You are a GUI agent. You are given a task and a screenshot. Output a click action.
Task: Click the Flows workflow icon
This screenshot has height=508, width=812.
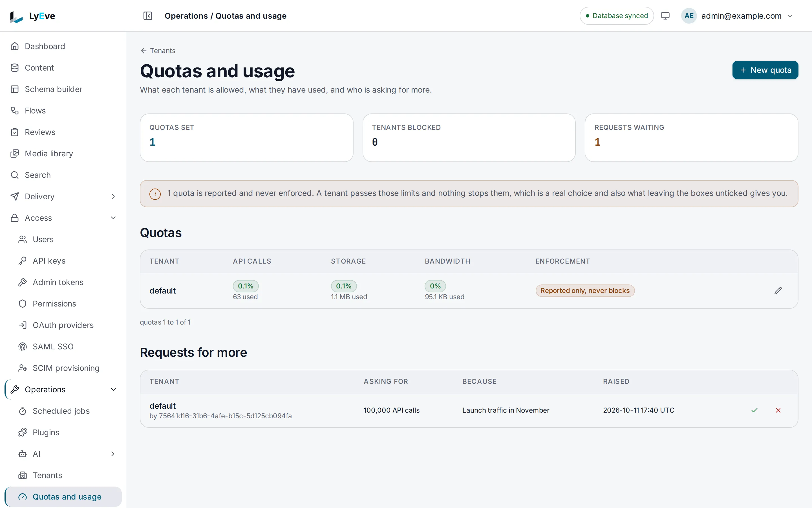(x=14, y=111)
